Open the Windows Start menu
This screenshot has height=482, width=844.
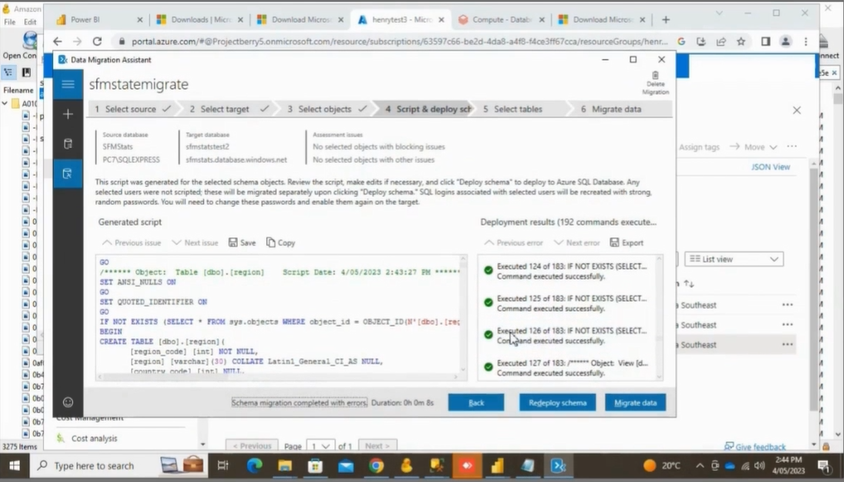coord(15,465)
